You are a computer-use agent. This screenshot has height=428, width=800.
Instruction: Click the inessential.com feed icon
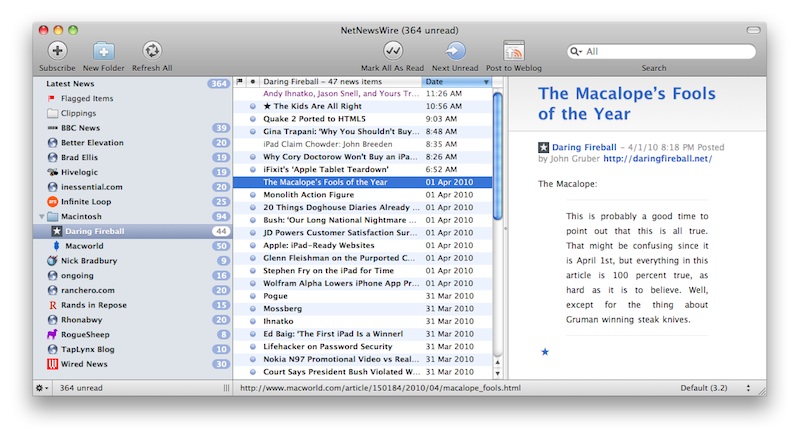pyautogui.click(x=52, y=187)
